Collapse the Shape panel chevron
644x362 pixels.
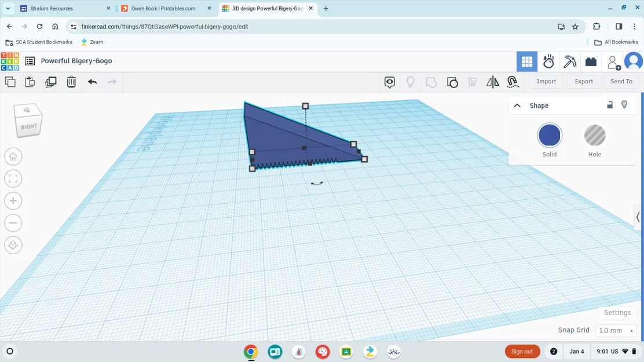517,105
